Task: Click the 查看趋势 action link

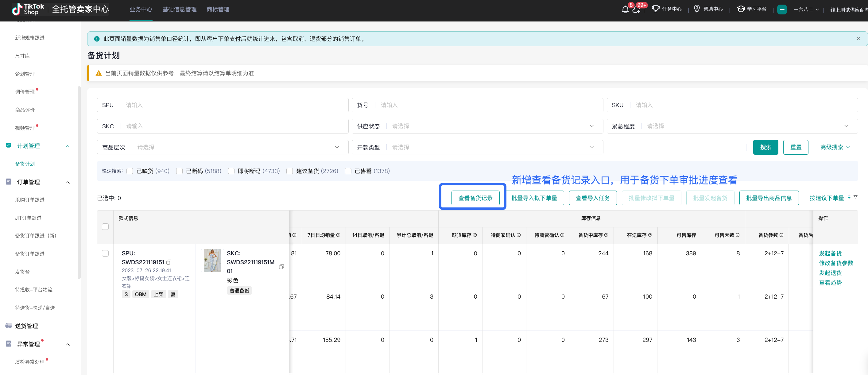Action: (830, 283)
